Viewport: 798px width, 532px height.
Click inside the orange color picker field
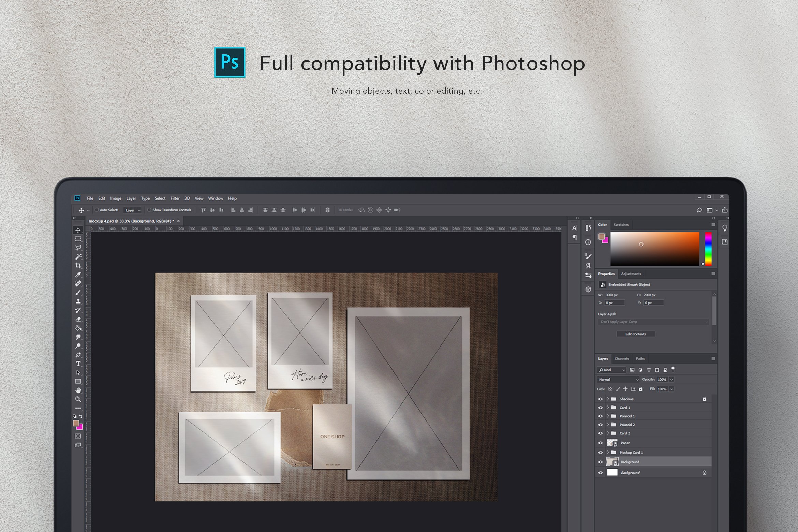(654, 249)
